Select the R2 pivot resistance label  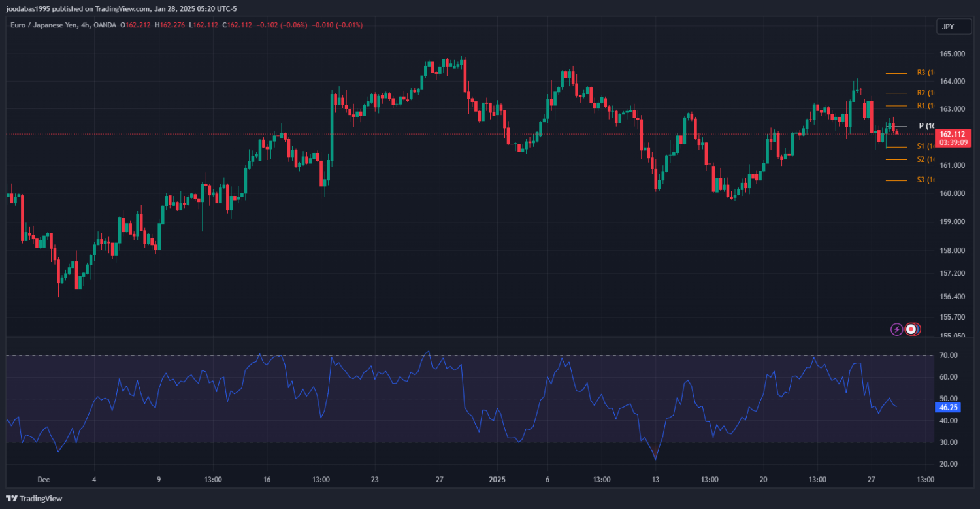[925, 93]
